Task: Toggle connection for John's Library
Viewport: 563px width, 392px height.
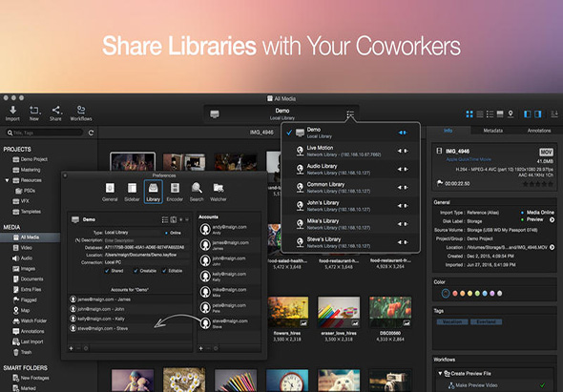Action: pos(403,206)
